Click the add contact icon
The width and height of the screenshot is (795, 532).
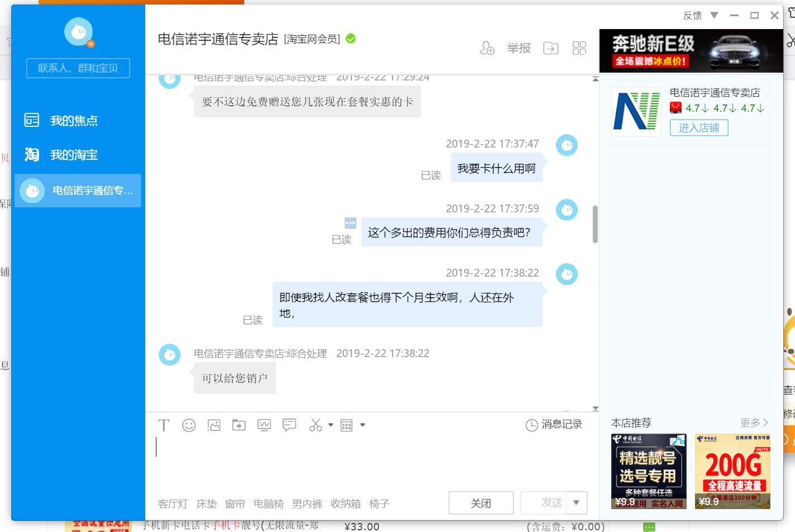(x=487, y=48)
